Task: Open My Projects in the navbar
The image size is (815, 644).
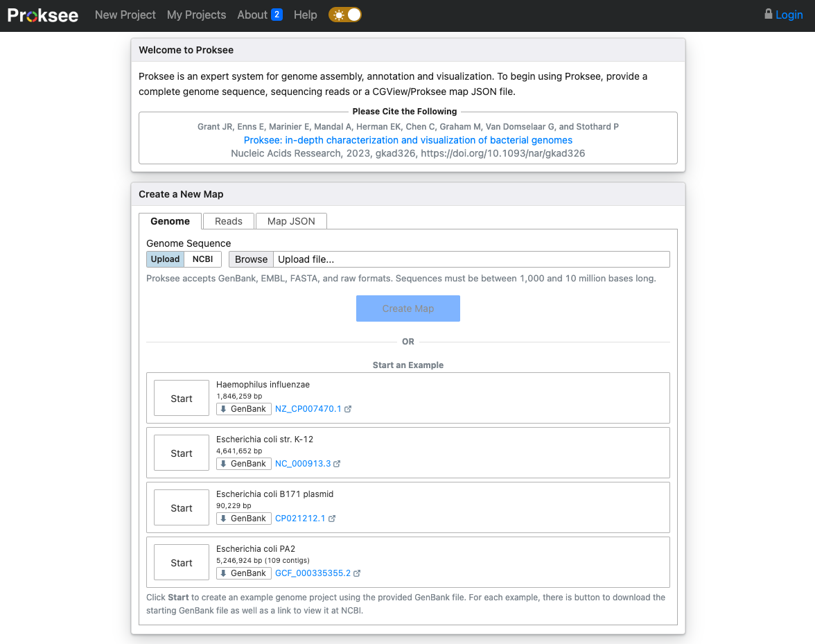Action: click(x=197, y=15)
